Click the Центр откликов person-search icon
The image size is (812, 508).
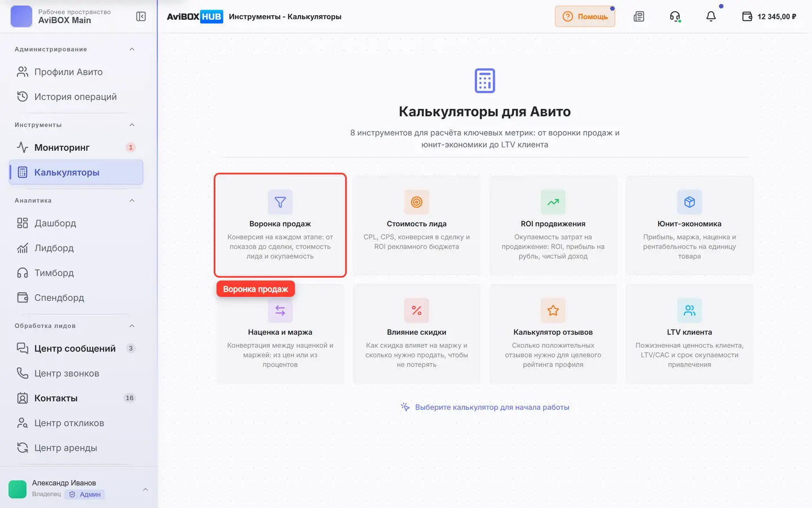23,423
